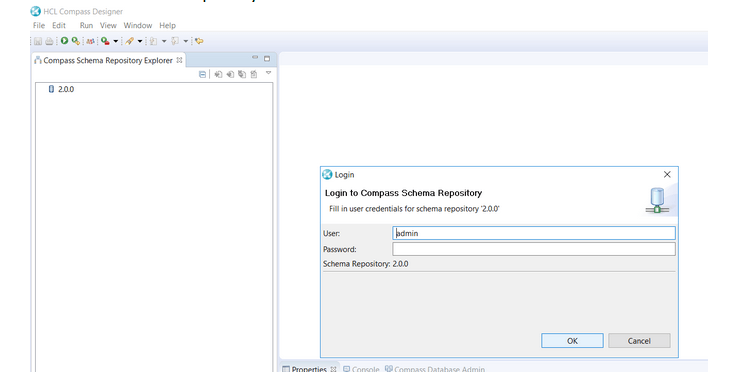Click the grayed previous annotation toolbar icon
Screen dimensions: 730x375
pos(154,41)
